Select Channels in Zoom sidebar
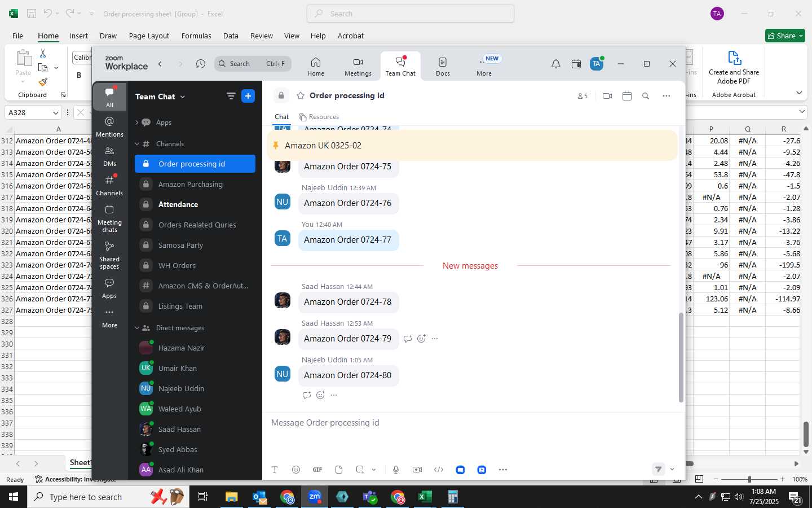The height and width of the screenshot is (508, 812). (x=109, y=185)
